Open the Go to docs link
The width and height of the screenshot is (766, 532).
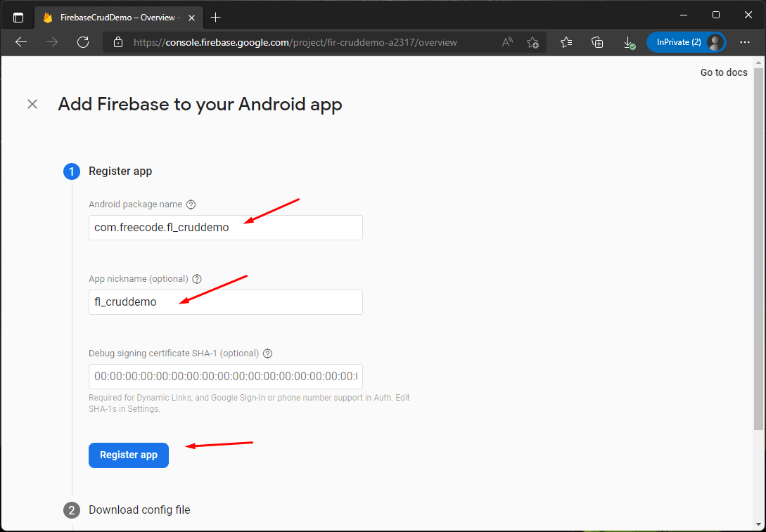coord(723,72)
